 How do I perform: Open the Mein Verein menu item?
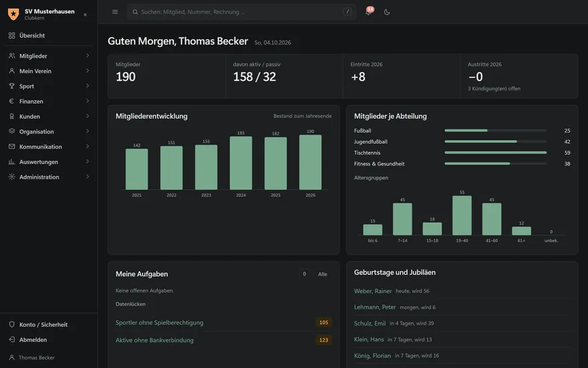(49, 71)
